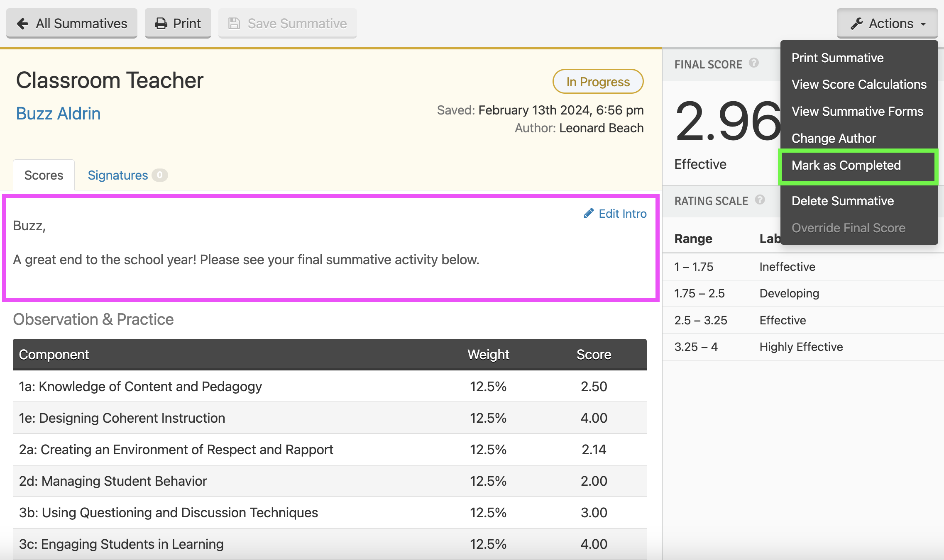Select the Scores tab
This screenshot has height=560, width=944.
click(44, 175)
